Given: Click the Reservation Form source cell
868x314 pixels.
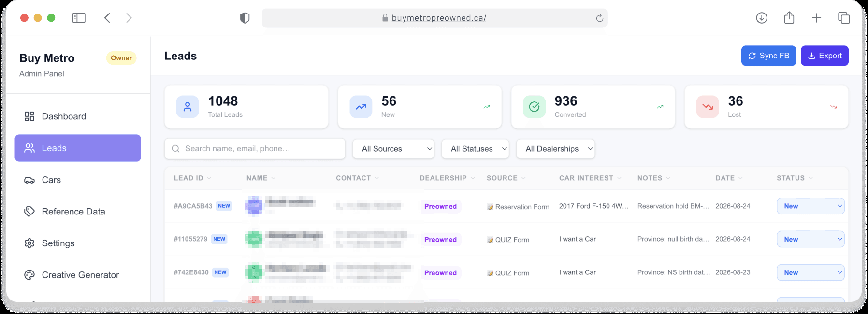Looking at the screenshot, I should coord(518,207).
